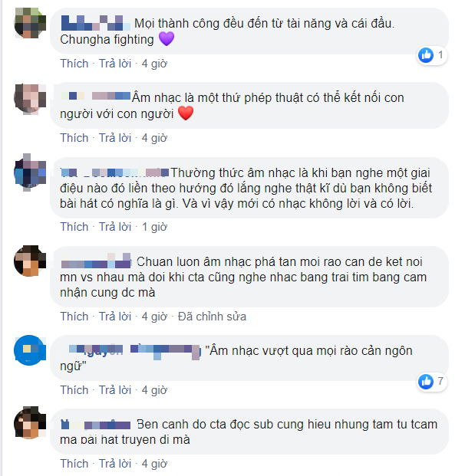The height and width of the screenshot is (476, 465).
Task: Click Thích under the 'Thường thức âm nhạc' comment
Action: pos(74,227)
